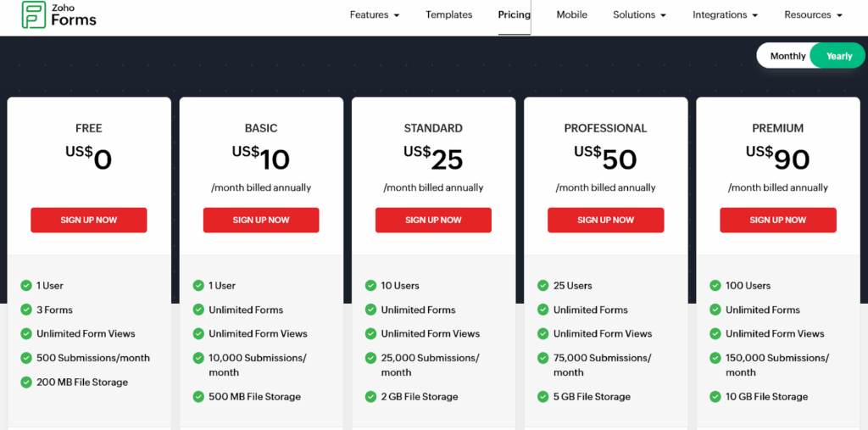Click the checkmark icon beside "10 Users"

(x=370, y=286)
